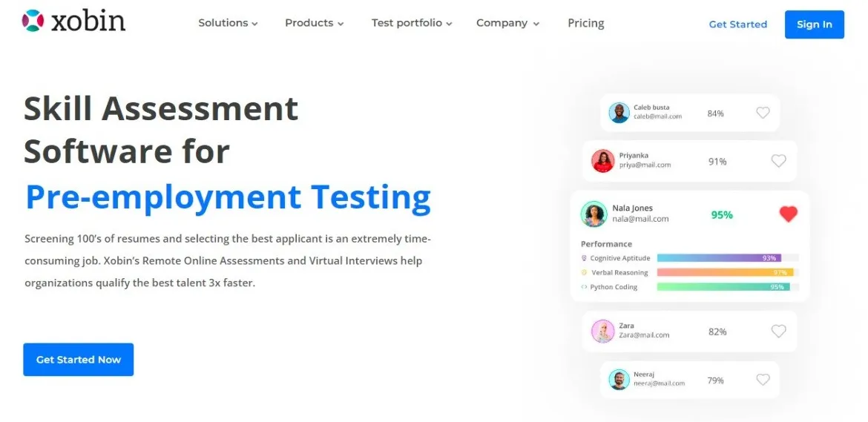
Task: Open the Test portfolio menu
Action: pos(412,23)
